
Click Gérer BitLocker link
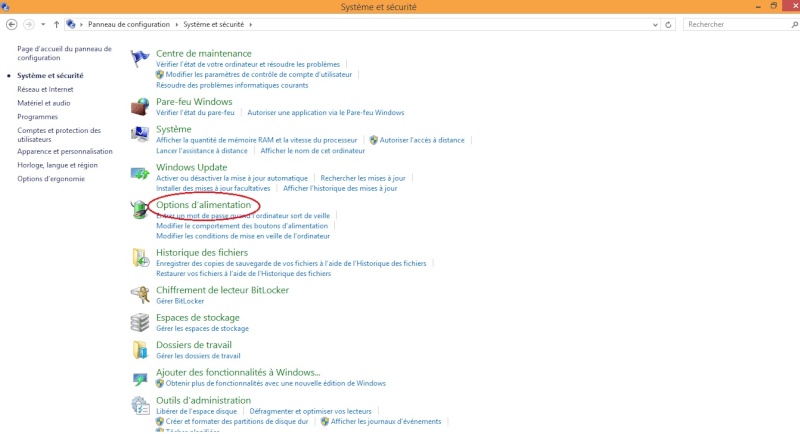point(180,301)
